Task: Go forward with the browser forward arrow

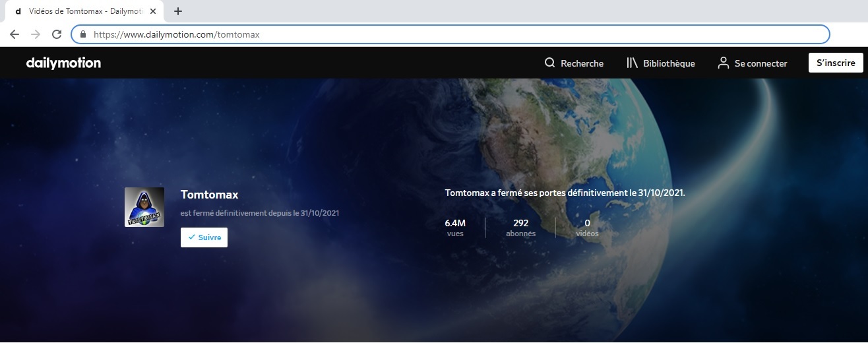Action: (36, 34)
